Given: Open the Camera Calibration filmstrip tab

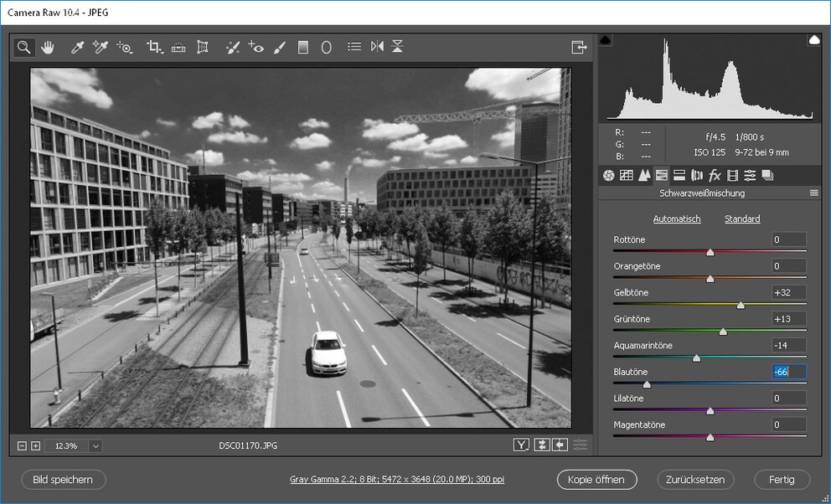Looking at the screenshot, I should tap(732, 175).
